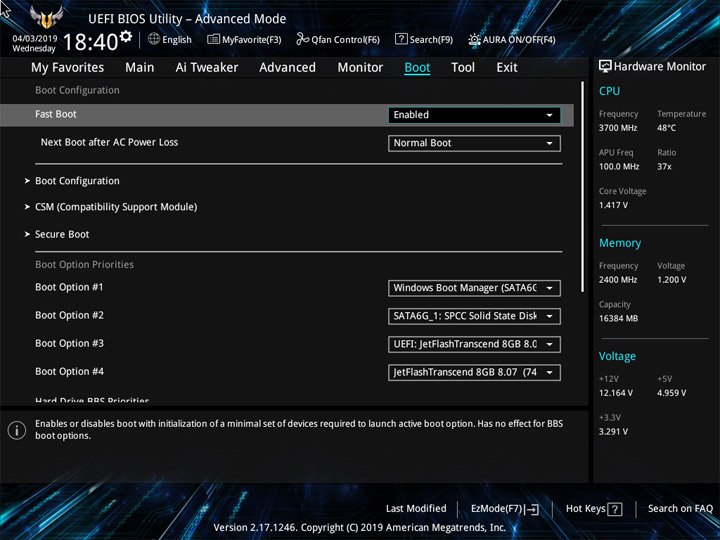Click Core Voltage value 1.417 V

tap(613, 205)
